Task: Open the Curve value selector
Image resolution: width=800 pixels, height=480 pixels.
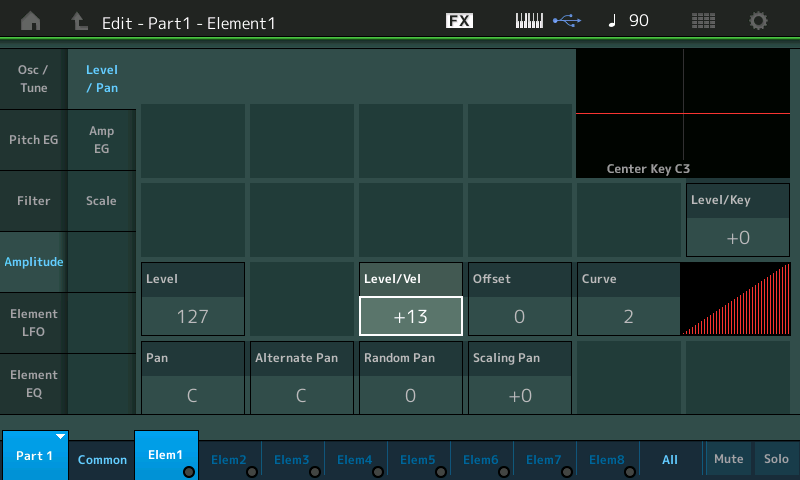Action: coord(628,317)
